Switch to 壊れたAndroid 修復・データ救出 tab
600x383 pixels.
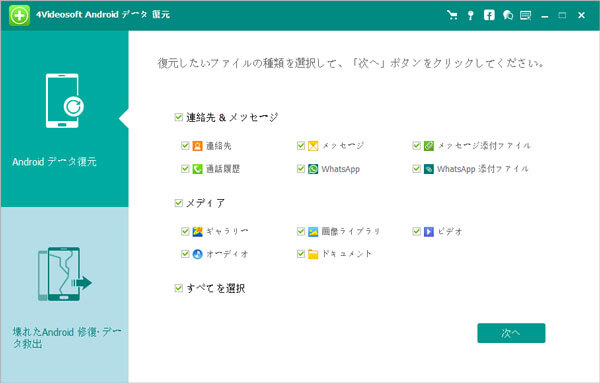64,295
